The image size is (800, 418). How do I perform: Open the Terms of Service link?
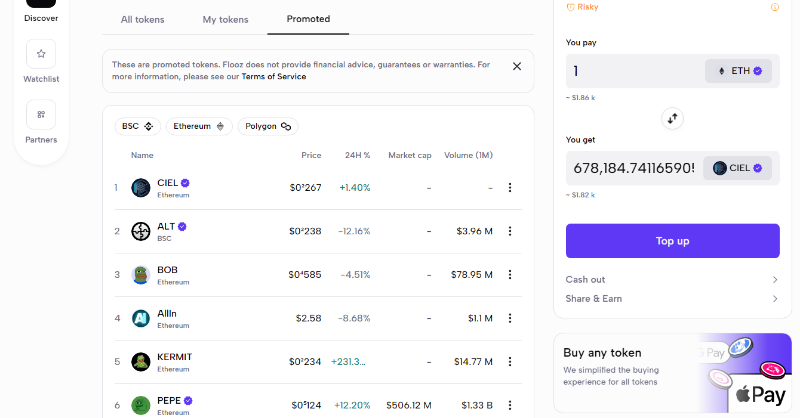pos(272,77)
